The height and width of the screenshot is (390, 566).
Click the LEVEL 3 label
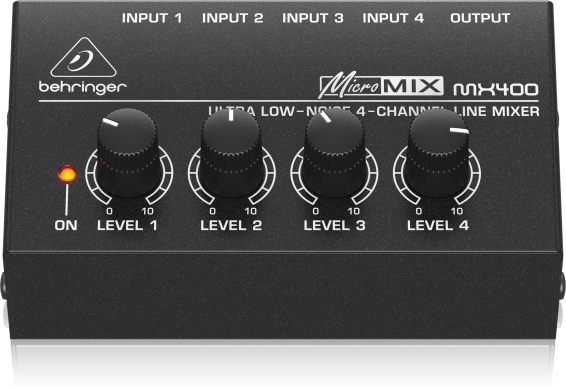(334, 225)
